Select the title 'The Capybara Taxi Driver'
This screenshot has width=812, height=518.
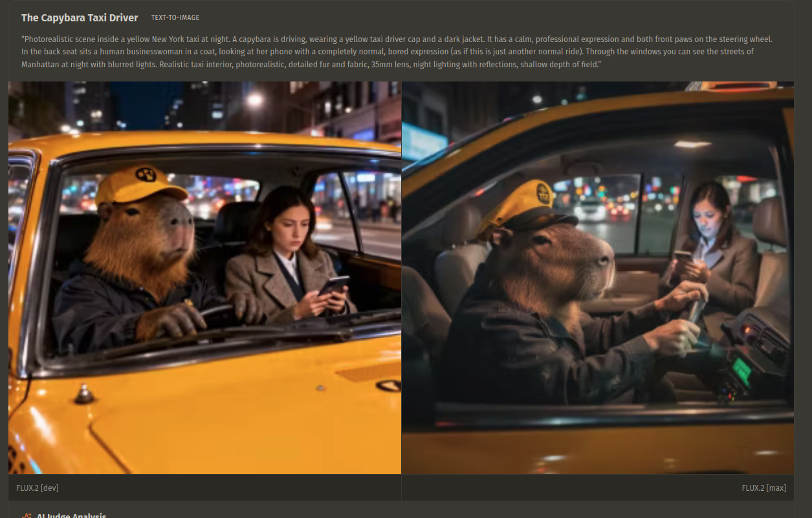[x=80, y=18]
